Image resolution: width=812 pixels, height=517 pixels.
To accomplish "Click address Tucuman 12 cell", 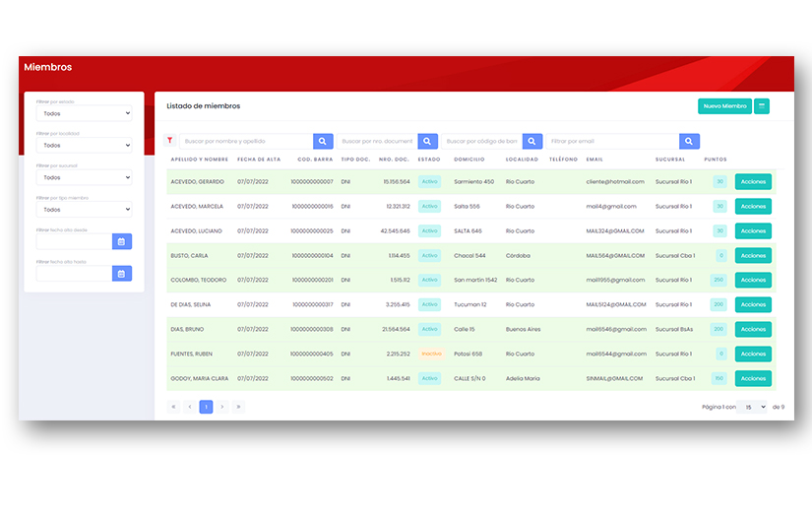I will click(x=470, y=304).
